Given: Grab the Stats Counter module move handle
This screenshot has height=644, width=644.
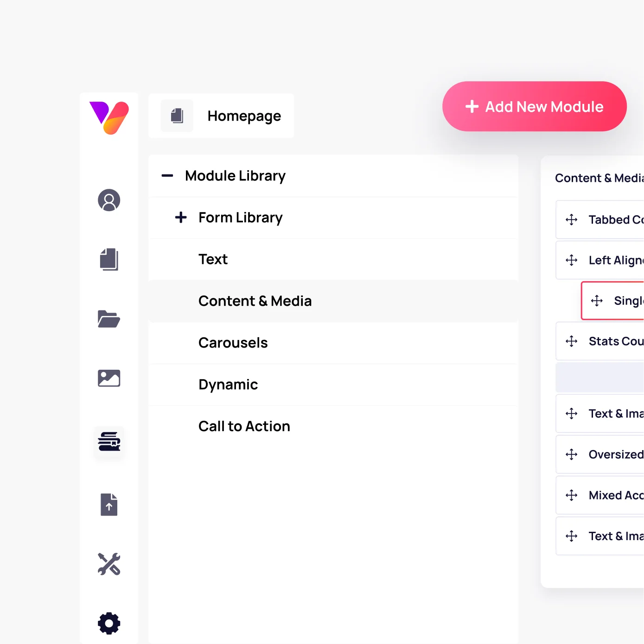Looking at the screenshot, I should [x=572, y=341].
